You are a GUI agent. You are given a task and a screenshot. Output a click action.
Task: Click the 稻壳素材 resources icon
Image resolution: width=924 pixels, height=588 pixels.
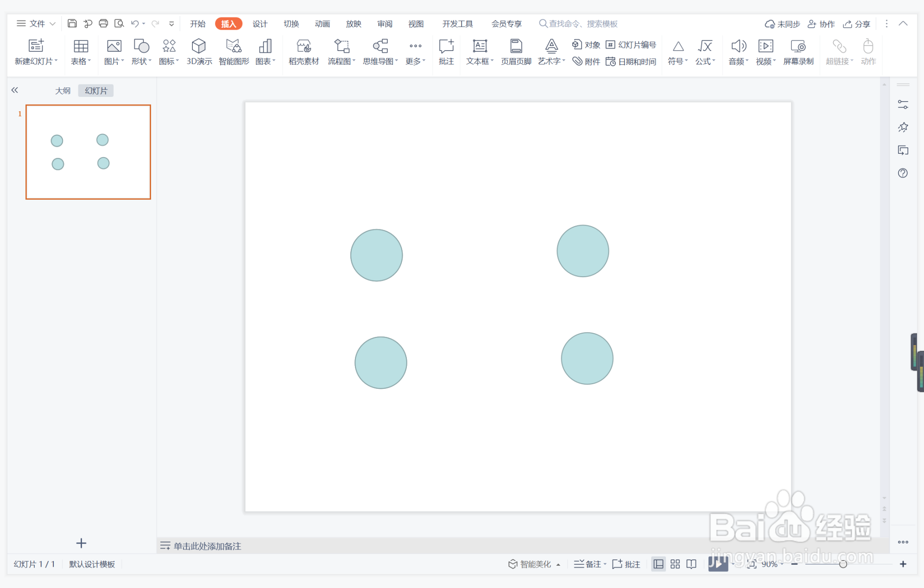click(304, 51)
